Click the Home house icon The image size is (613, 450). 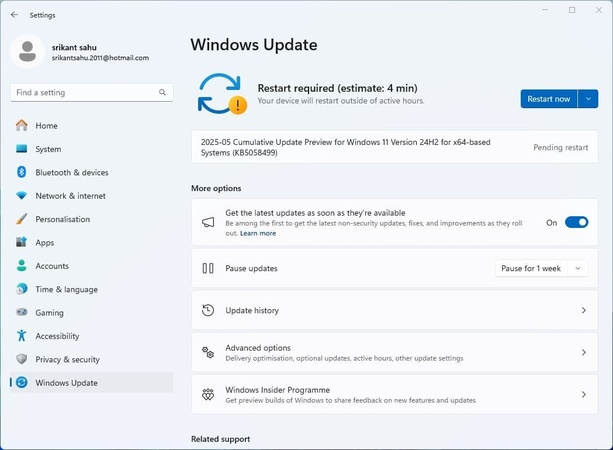click(x=22, y=125)
